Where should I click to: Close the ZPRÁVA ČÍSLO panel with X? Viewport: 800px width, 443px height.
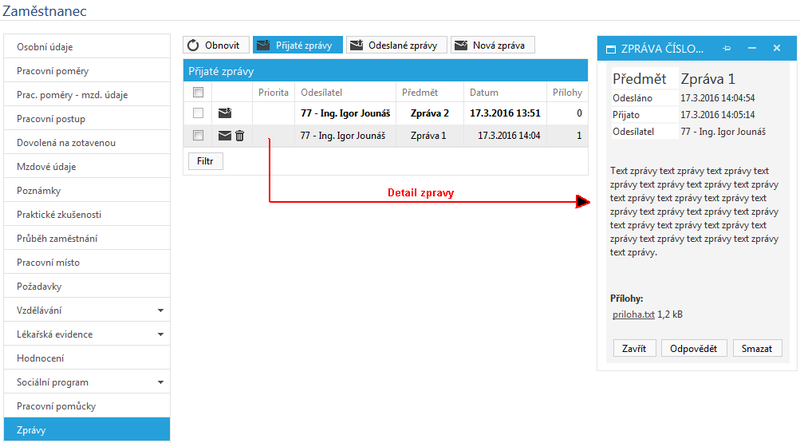tap(777, 48)
